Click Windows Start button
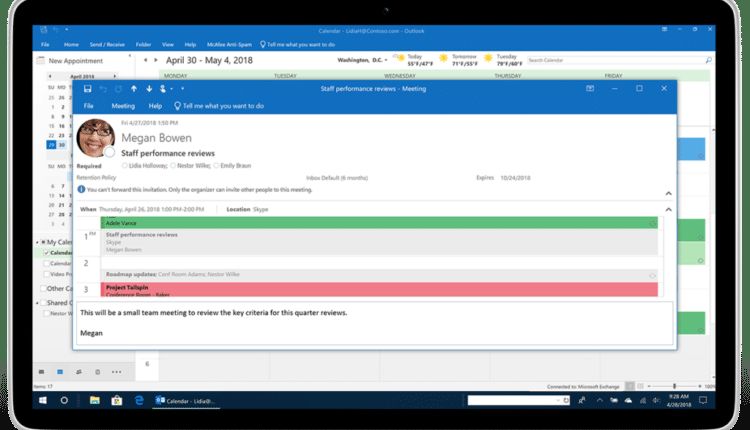The image size is (750, 430). point(42,400)
